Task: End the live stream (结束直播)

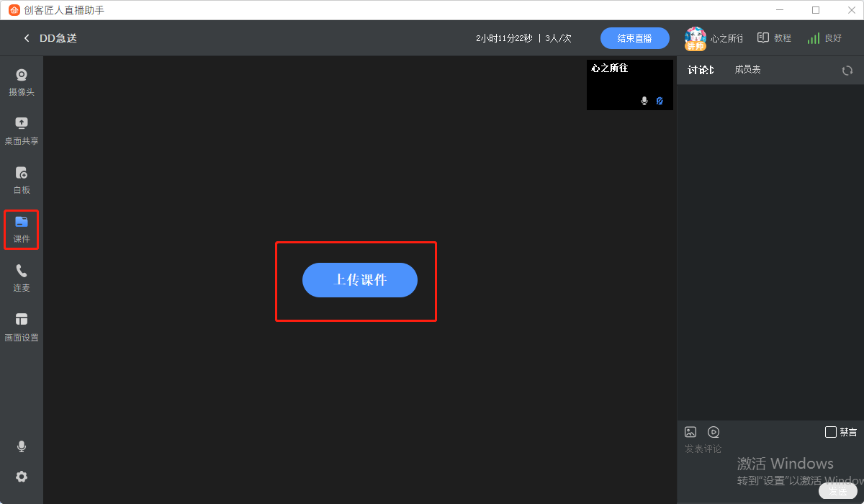Action: 635,38
